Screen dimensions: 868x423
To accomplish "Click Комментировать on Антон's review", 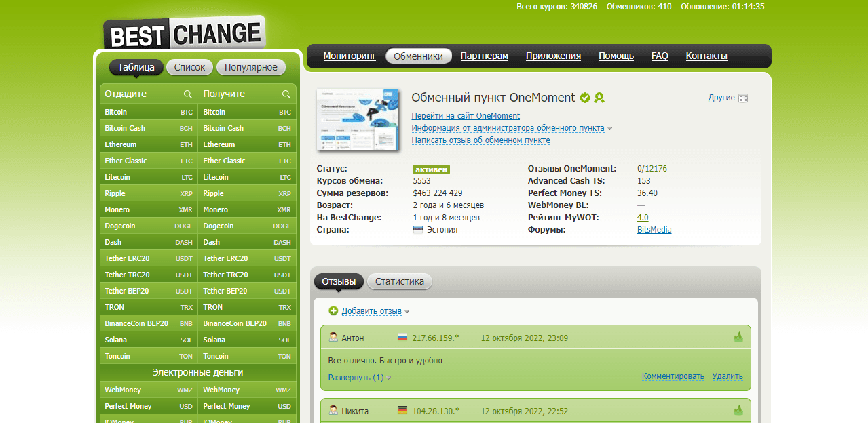I will [x=673, y=376].
